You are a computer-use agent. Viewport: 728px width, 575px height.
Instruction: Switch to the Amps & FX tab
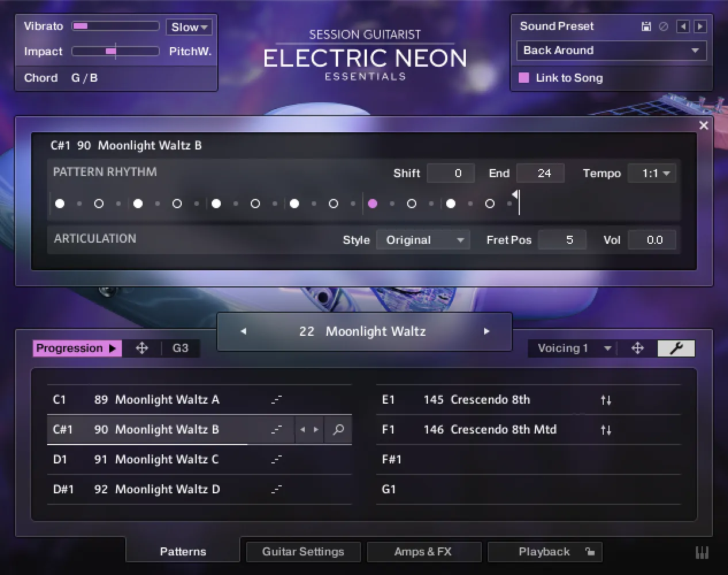pos(424,551)
